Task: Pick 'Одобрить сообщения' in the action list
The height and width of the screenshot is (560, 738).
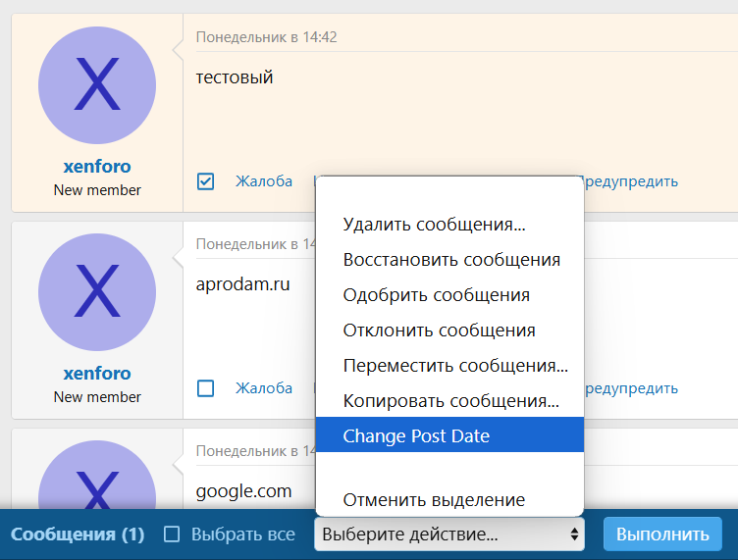Action: 436,295
